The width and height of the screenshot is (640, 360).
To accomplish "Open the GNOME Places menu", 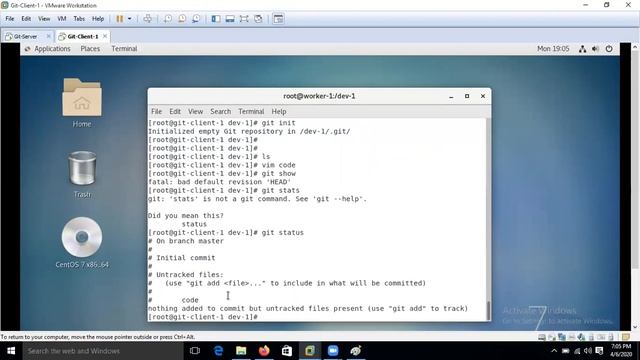I will point(90,49).
